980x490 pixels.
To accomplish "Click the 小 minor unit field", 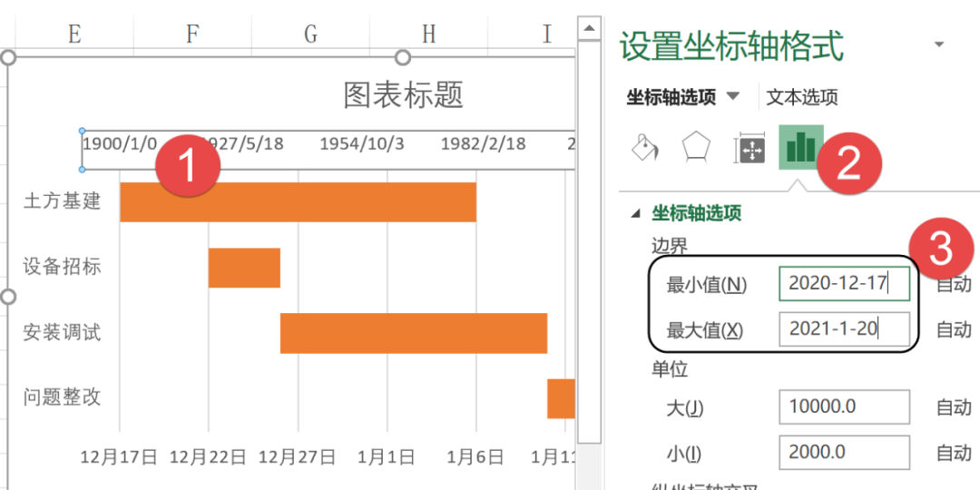I will 845,452.
